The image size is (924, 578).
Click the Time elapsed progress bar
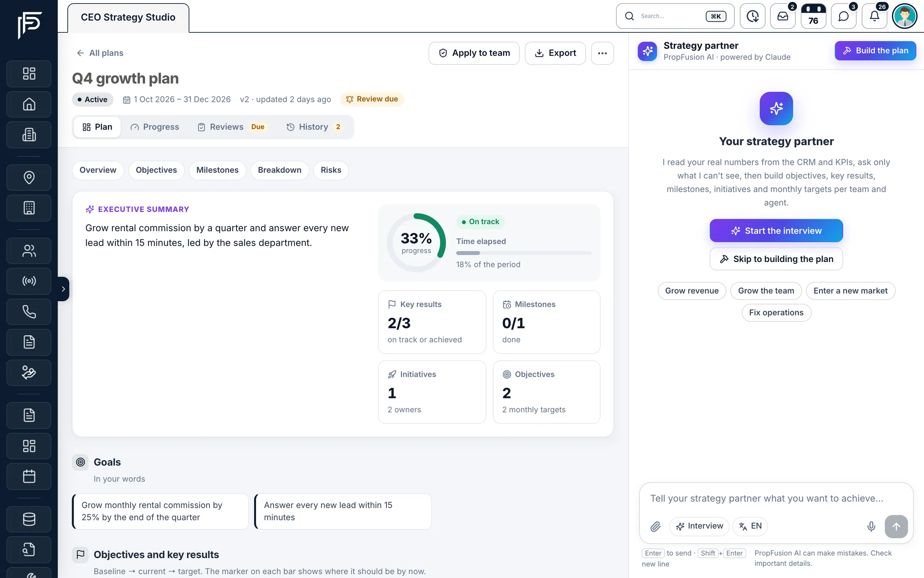(524, 253)
